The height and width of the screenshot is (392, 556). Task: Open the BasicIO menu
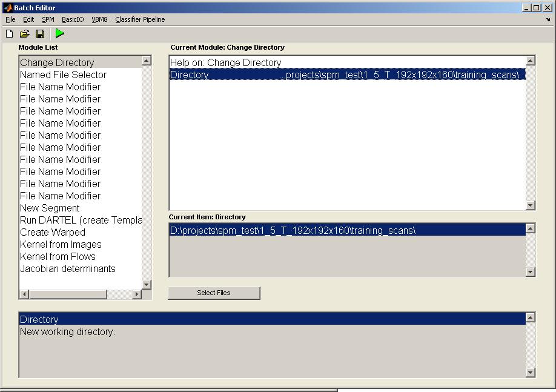tap(73, 19)
